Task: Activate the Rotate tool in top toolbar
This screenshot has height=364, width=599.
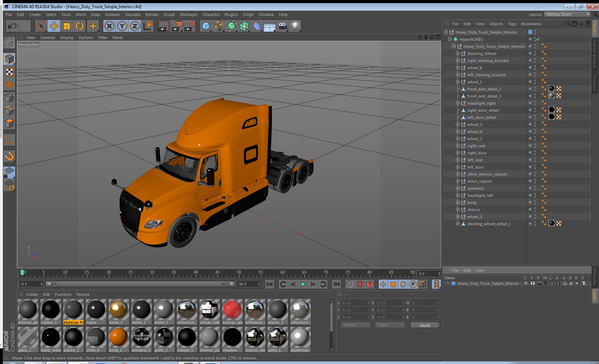Action: pos(80,26)
